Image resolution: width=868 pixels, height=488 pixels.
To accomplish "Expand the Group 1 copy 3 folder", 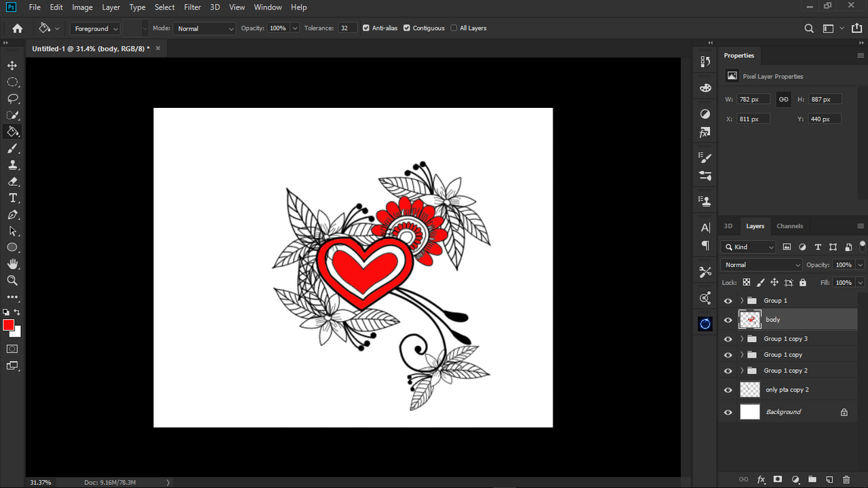I will 742,339.
